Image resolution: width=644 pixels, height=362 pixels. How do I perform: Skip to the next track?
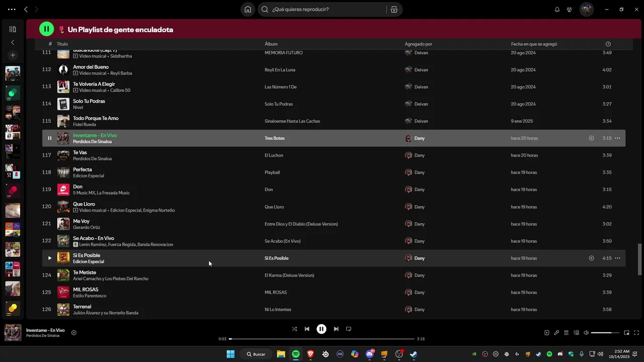336,329
